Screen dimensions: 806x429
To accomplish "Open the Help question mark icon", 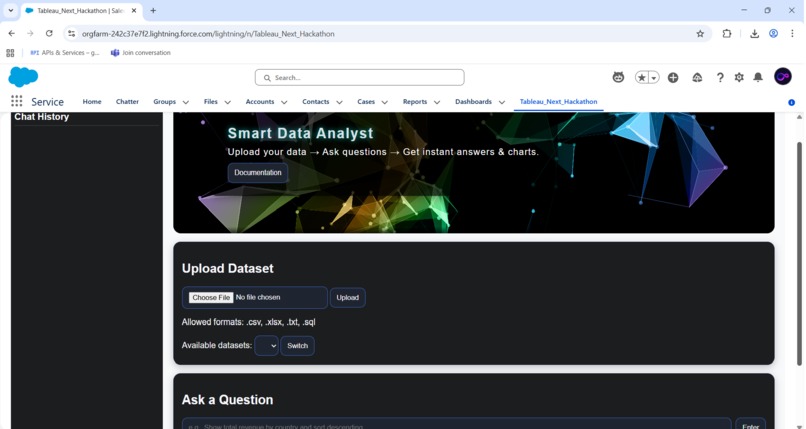I will (x=720, y=78).
